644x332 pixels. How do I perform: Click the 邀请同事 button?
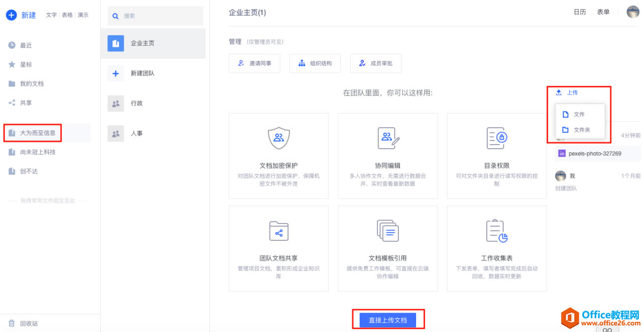coord(254,64)
